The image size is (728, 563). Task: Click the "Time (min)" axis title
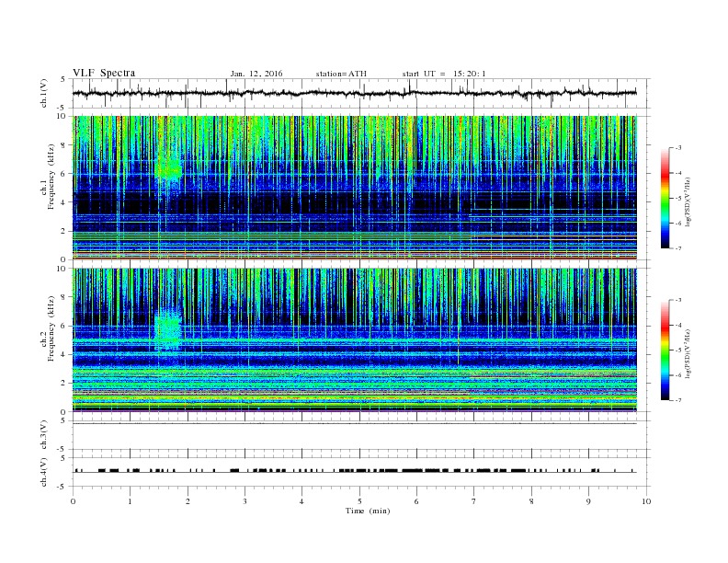click(x=368, y=511)
